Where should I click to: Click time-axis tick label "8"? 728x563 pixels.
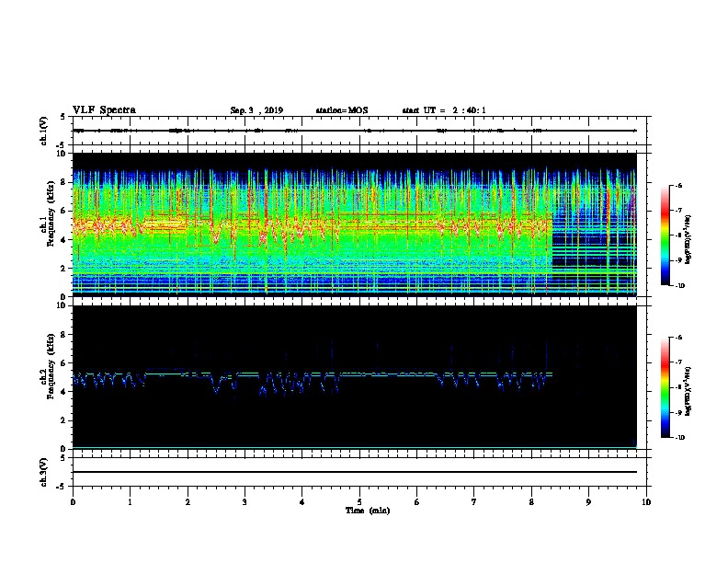(x=531, y=502)
